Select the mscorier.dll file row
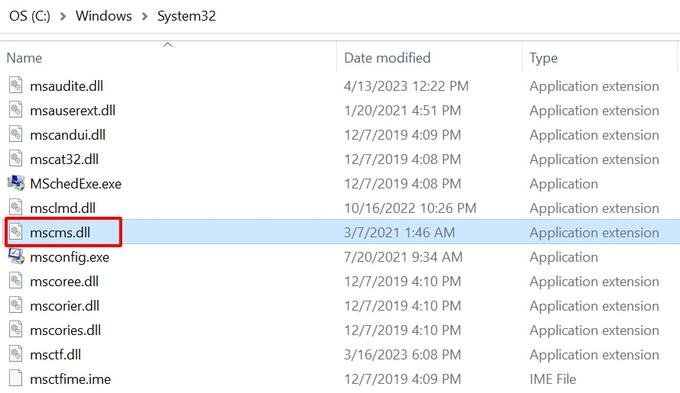The width and height of the screenshot is (680, 393). pyautogui.click(x=340, y=305)
